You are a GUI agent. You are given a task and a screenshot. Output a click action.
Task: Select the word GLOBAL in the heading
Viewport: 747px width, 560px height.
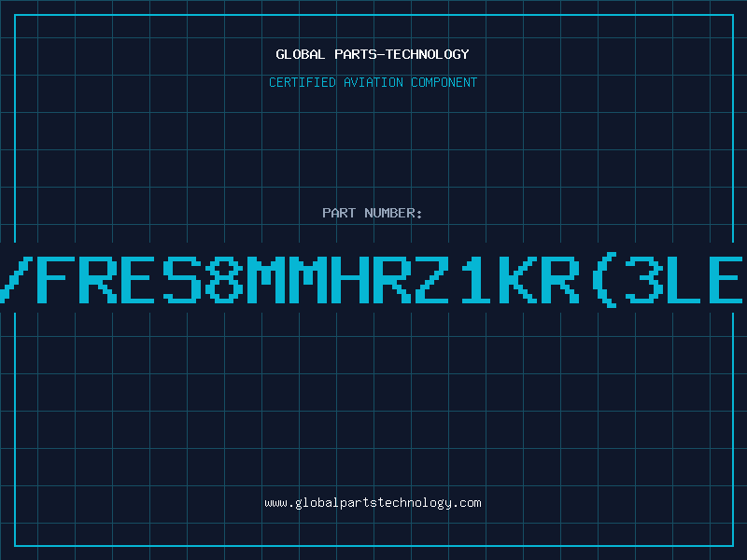301,54
